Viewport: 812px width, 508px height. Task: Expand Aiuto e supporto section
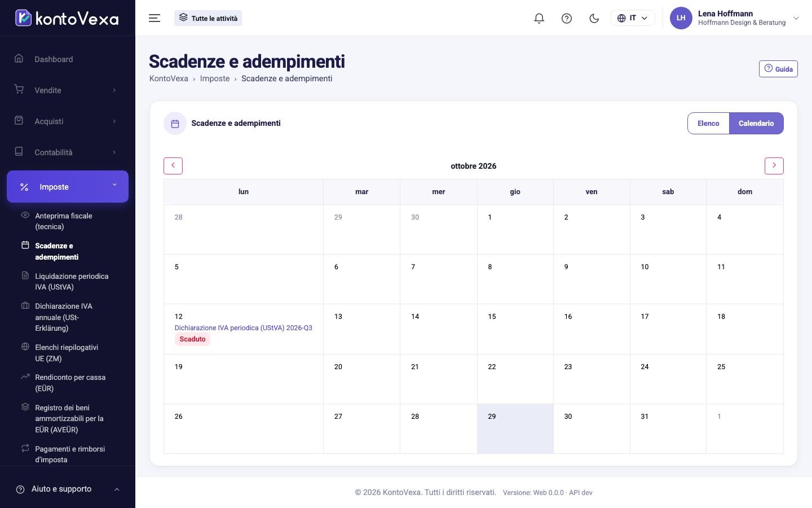[x=68, y=489]
